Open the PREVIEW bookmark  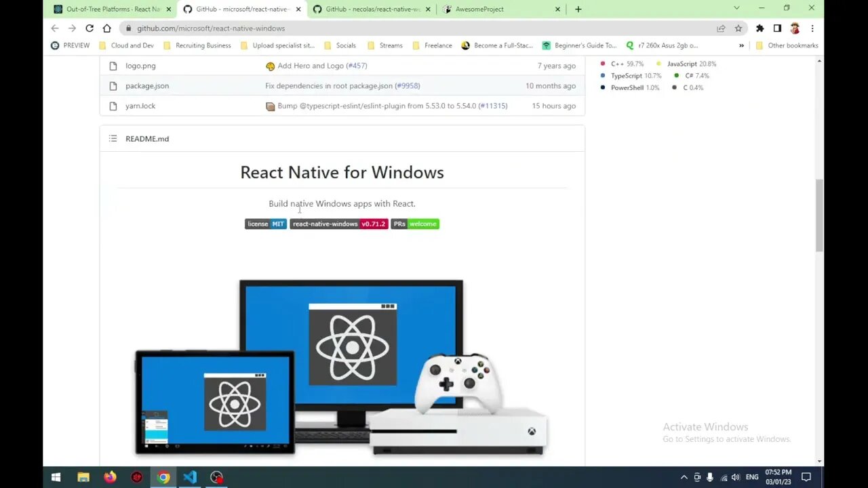coord(71,45)
